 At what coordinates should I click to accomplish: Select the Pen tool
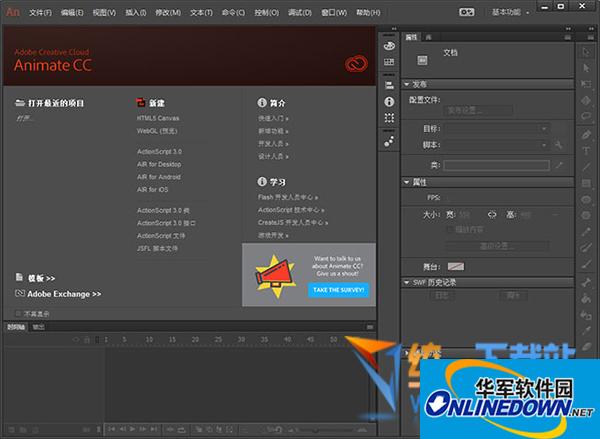[586, 135]
